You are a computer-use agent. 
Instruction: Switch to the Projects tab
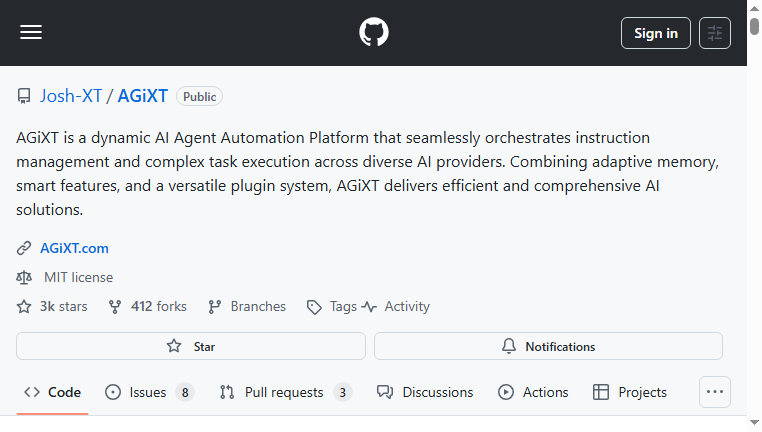pos(630,392)
